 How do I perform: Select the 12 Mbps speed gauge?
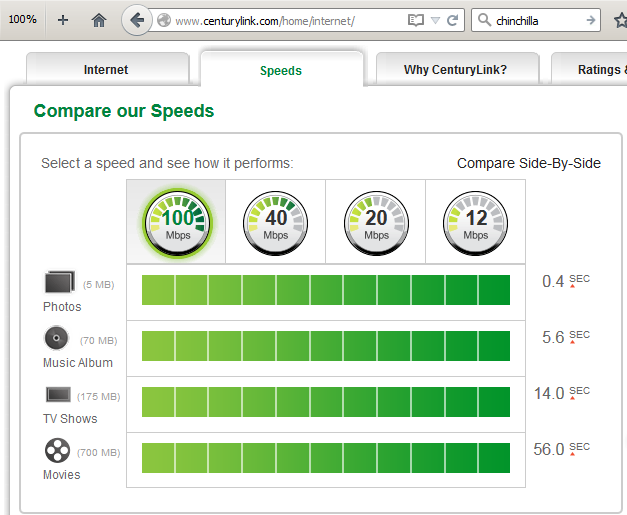[475, 223]
